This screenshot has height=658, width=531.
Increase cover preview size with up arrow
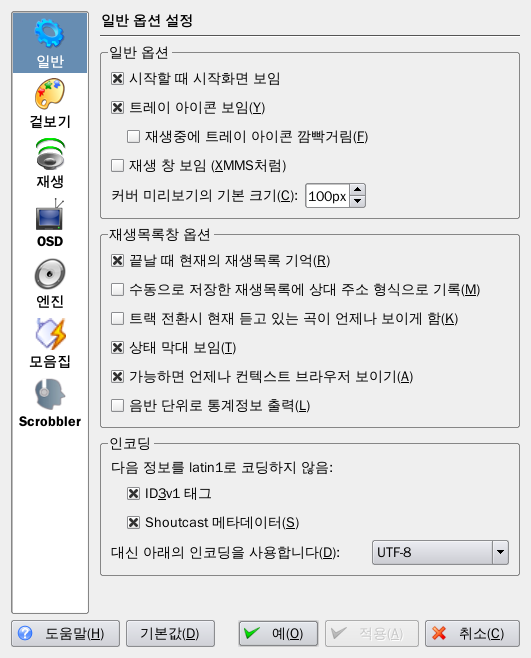(357, 190)
